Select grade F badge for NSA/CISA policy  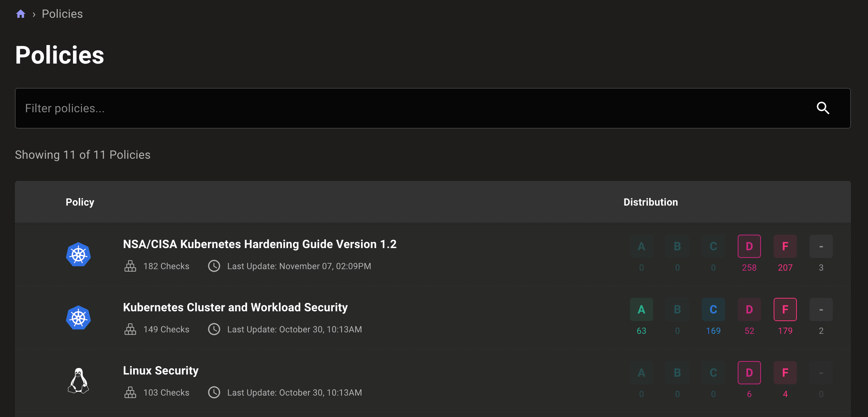[785, 246]
